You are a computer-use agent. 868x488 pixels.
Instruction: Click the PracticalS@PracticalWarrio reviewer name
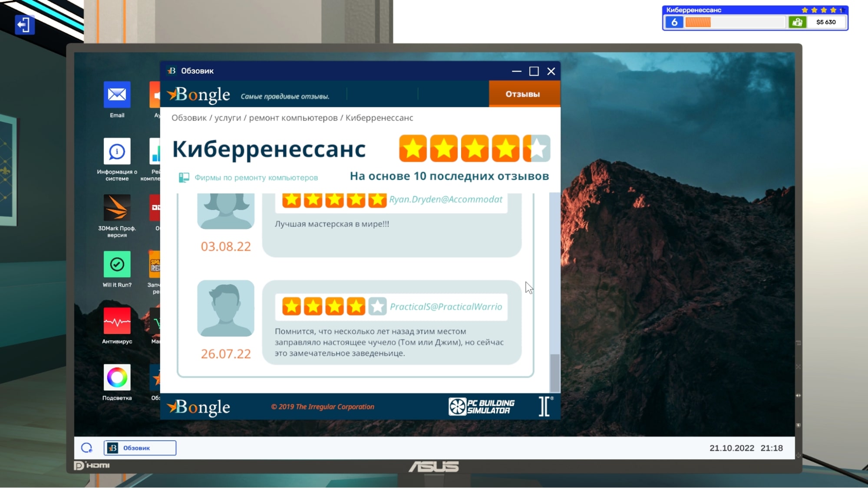coord(446,307)
